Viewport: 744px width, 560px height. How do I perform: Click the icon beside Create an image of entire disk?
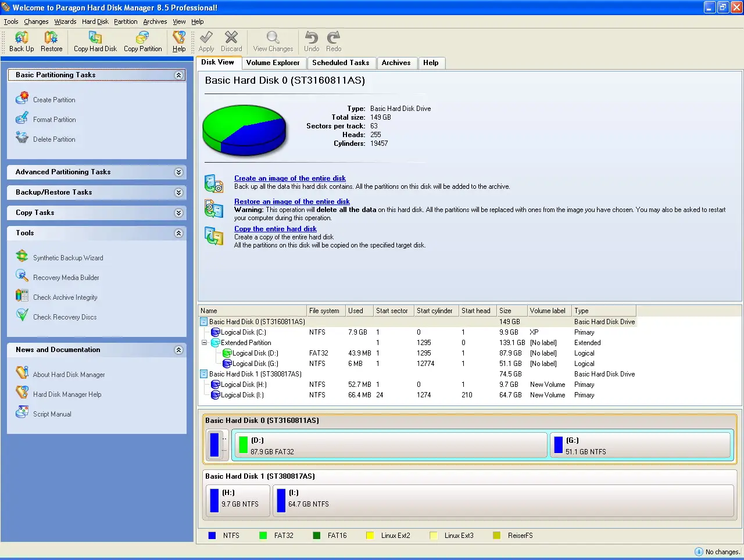coord(214,184)
